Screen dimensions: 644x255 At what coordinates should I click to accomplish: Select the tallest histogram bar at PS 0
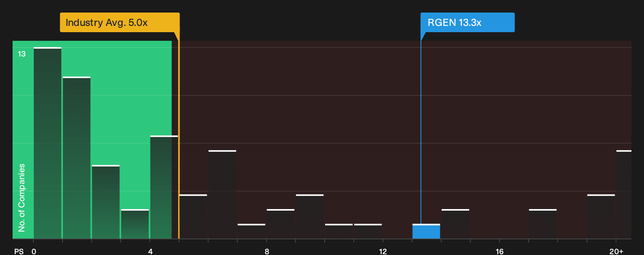(48, 143)
